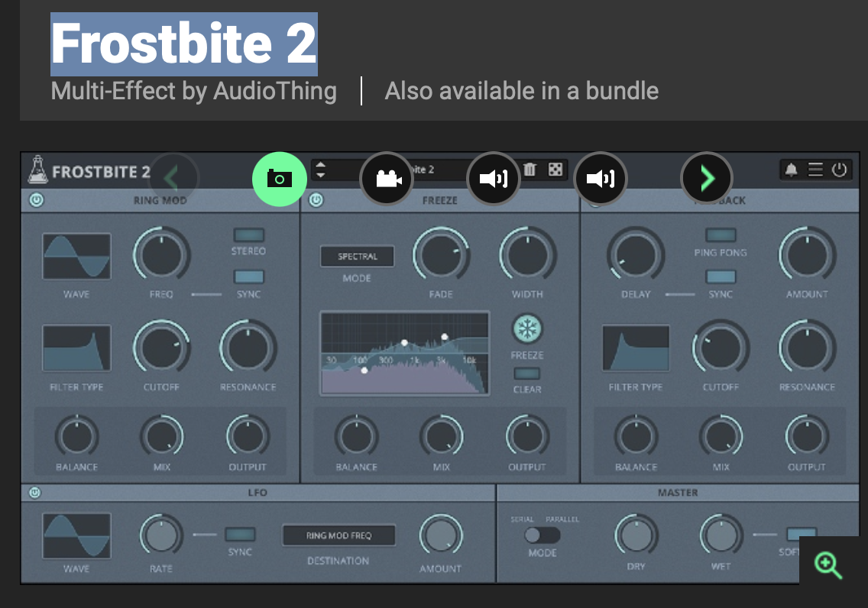Open the hamburger menu in plugin header
Viewport: 868px width, 608px height.
pyautogui.click(x=815, y=170)
